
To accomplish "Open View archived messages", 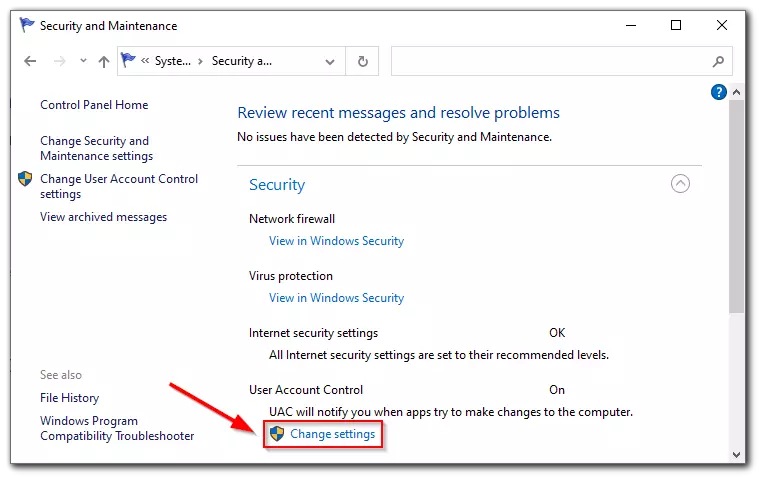I will (103, 217).
